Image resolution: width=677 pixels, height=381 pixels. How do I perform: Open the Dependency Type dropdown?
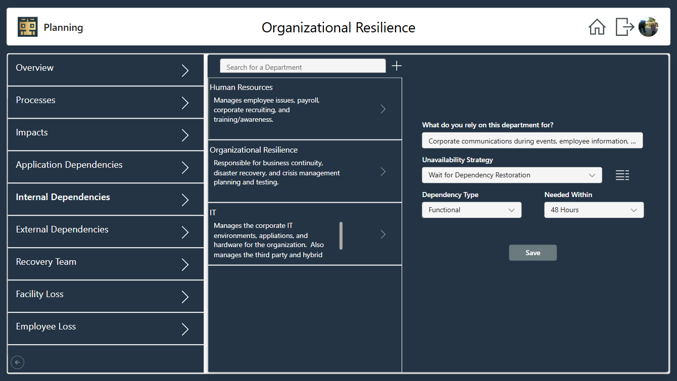tap(471, 210)
